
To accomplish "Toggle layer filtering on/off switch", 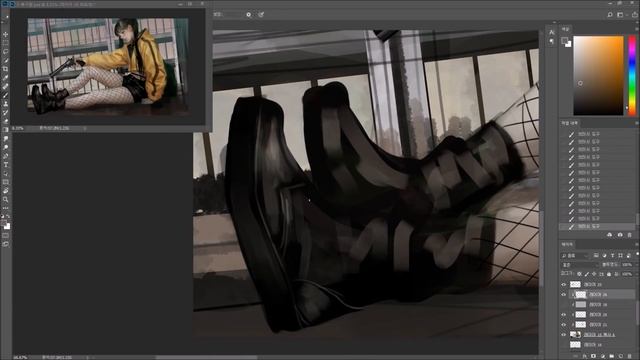I will click(637, 254).
